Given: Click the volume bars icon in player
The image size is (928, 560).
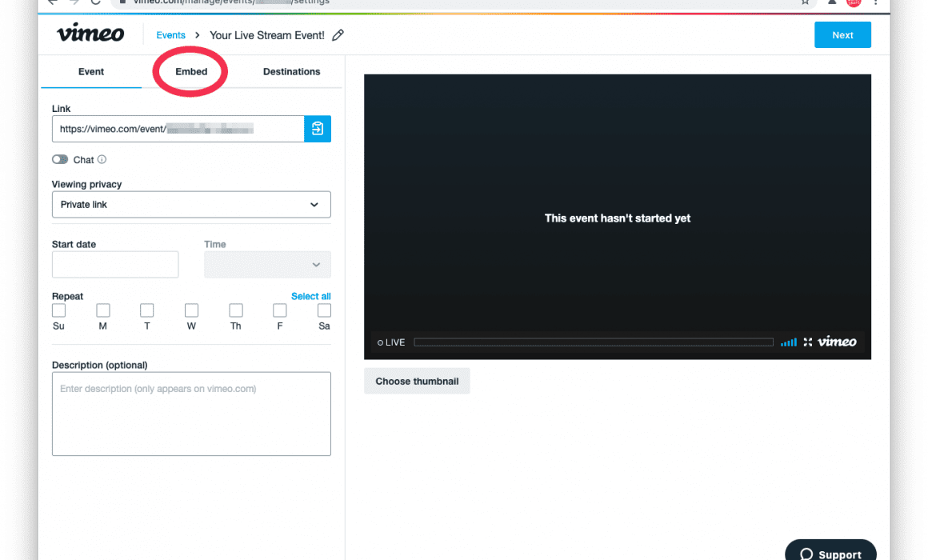Looking at the screenshot, I should (789, 342).
